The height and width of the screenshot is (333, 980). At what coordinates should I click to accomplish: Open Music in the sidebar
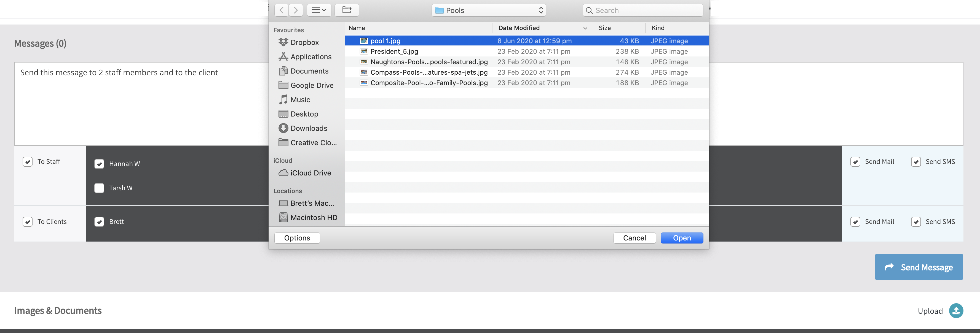click(x=294, y=100)
